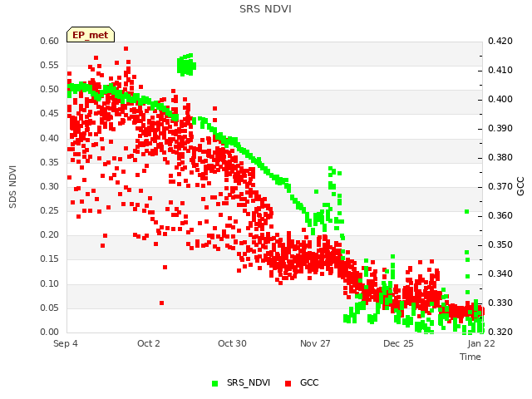Image resolution: width=532 pixels, height=399 pixels.
Task: Click the red GCC legend swatch
Action: (x=288, y=383)
